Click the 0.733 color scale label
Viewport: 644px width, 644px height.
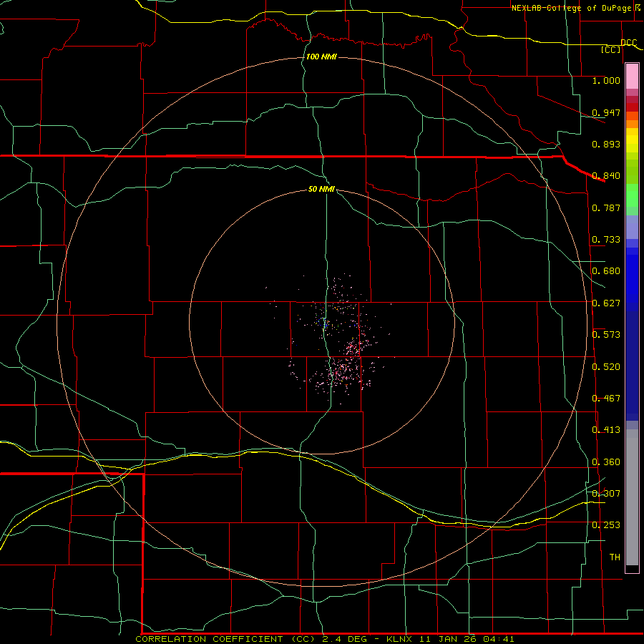click(606, 240)
